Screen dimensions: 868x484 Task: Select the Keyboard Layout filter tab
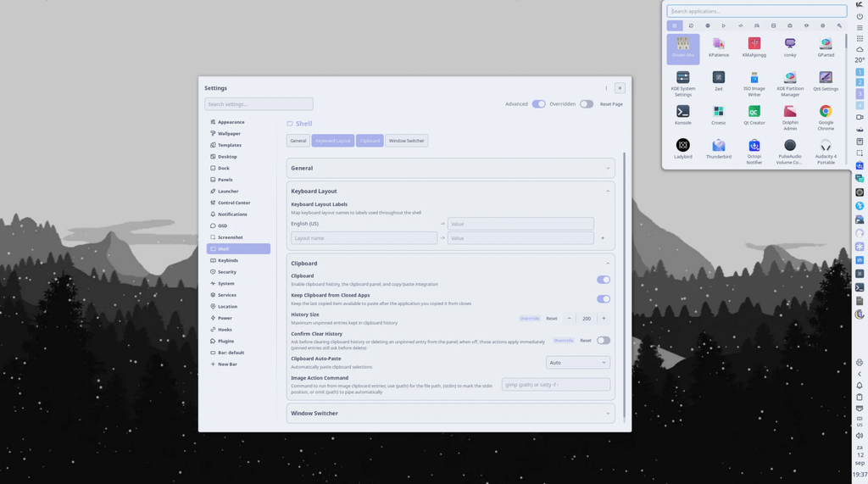pos(332,141)
